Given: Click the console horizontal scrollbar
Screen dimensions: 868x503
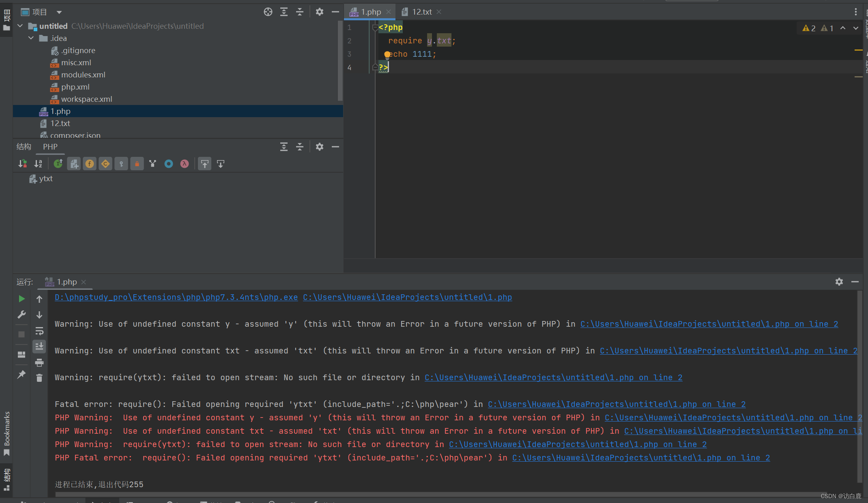Looking at the screenshot, I should (406, 494).
